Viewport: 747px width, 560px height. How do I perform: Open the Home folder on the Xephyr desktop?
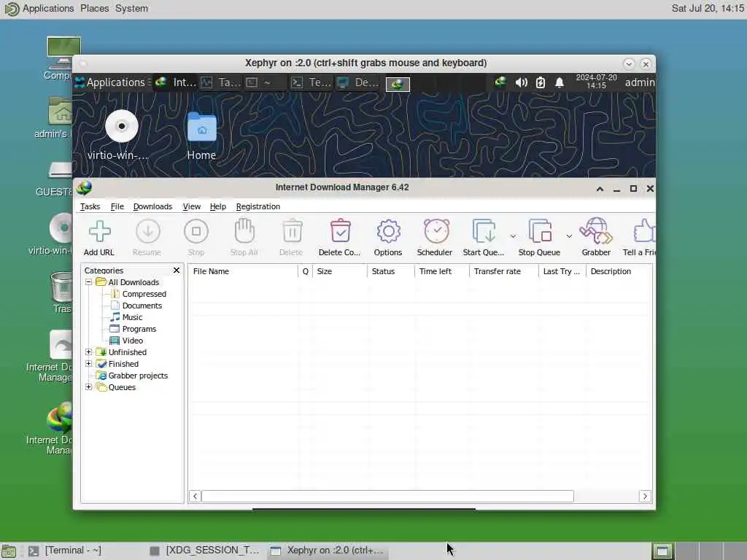tap(201, 127)
